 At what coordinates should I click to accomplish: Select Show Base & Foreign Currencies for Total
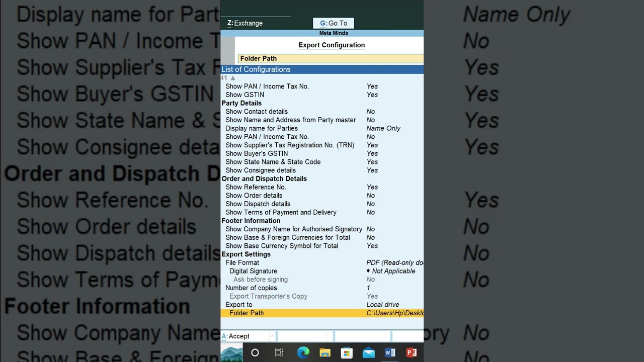[322, 237]
